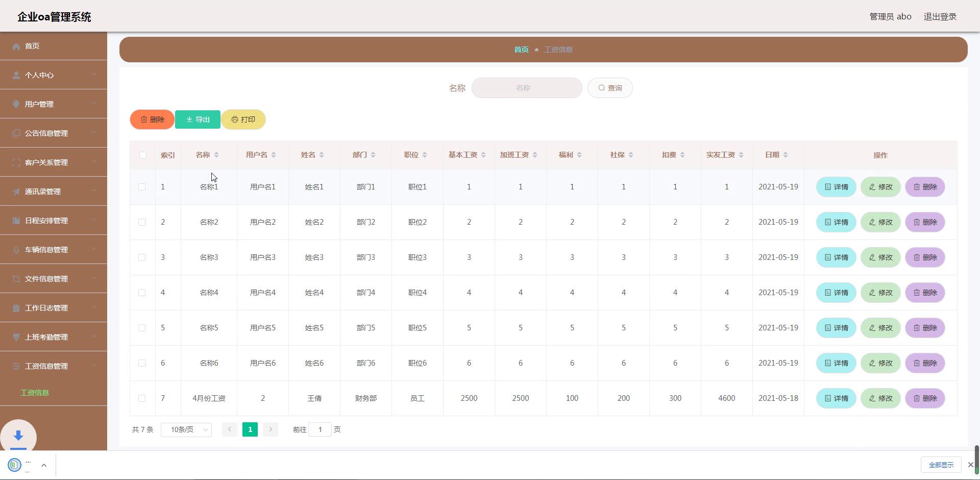The image size is (980, 480).
Task: Open the 工资信息 submenu item
Action: click(35, 393)
